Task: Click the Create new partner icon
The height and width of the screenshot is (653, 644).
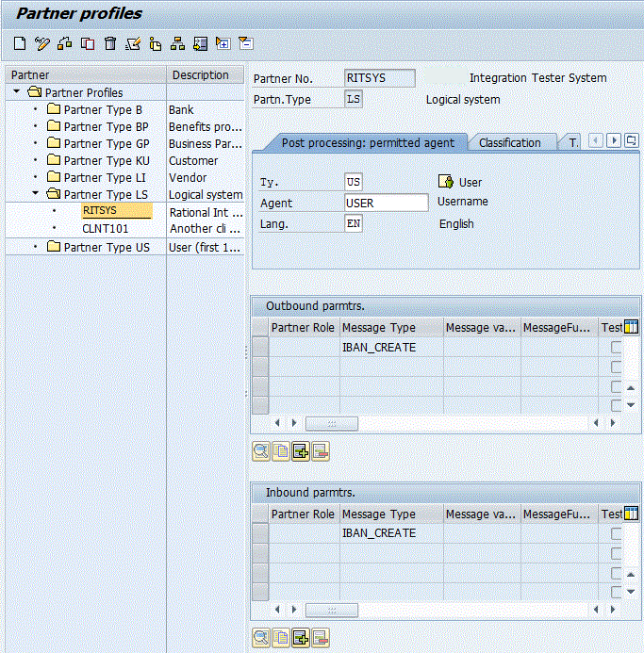Action: (x=20, y=43)
